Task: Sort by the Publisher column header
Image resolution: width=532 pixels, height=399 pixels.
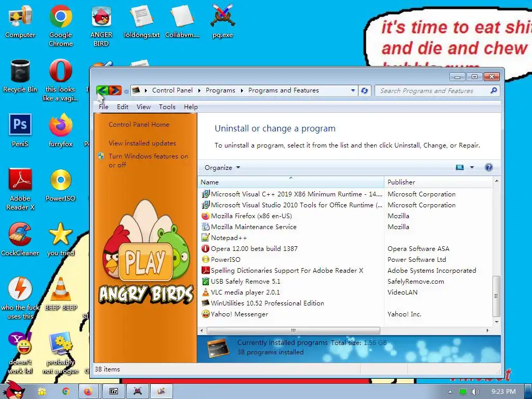Action: [x=438, y=182]
